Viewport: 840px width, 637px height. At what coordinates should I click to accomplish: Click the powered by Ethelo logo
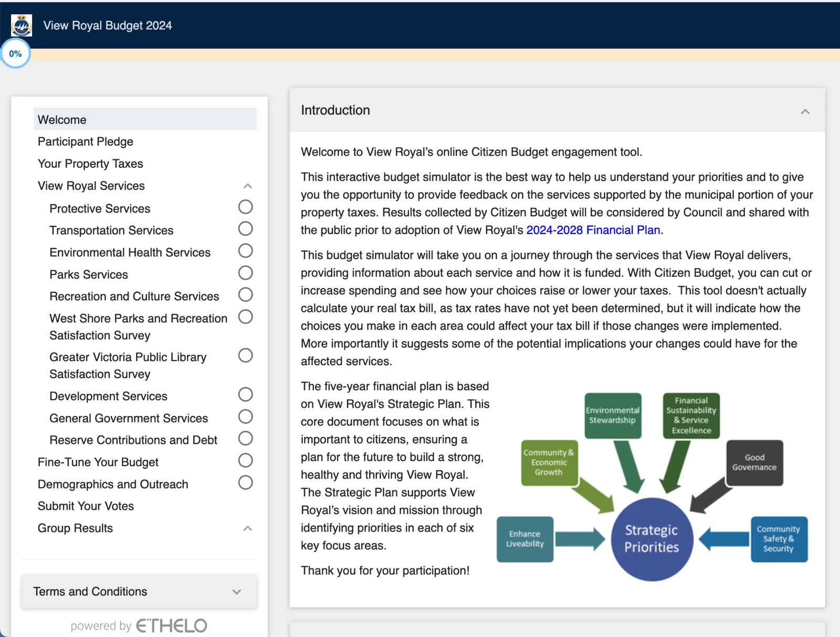[139, 625]
